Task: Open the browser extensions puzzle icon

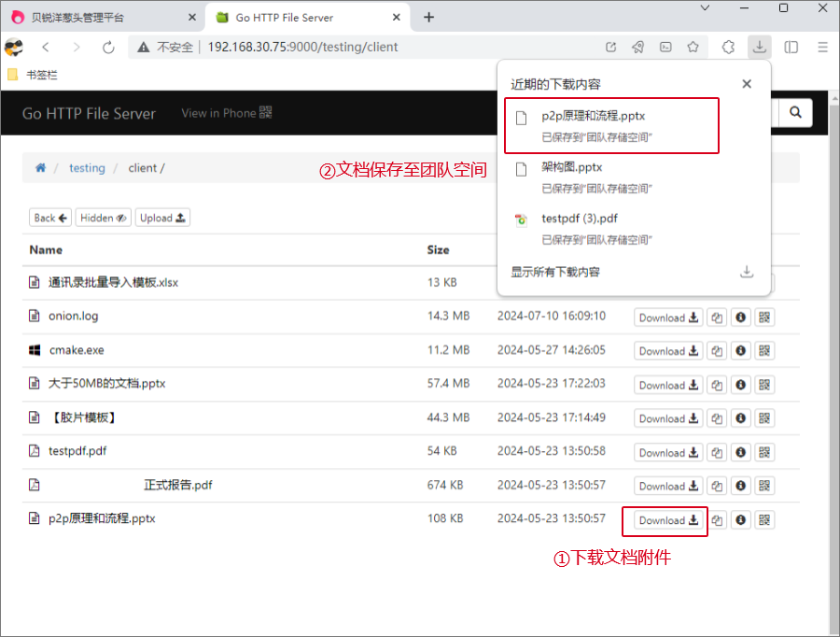Action: coord(728,48)
